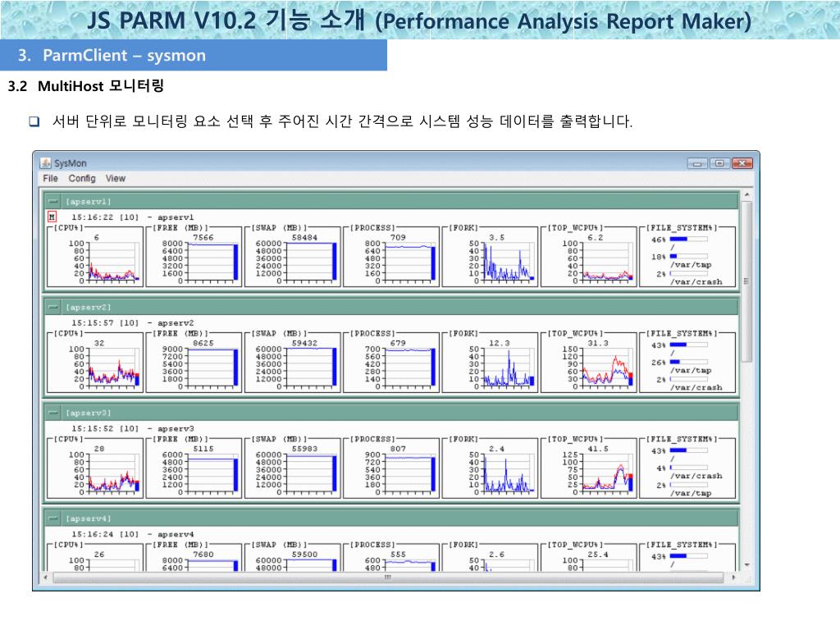Click the apserv3 timestamp 15:15:52 [10]
Screen dimensions: 840x630
(105, 428)
